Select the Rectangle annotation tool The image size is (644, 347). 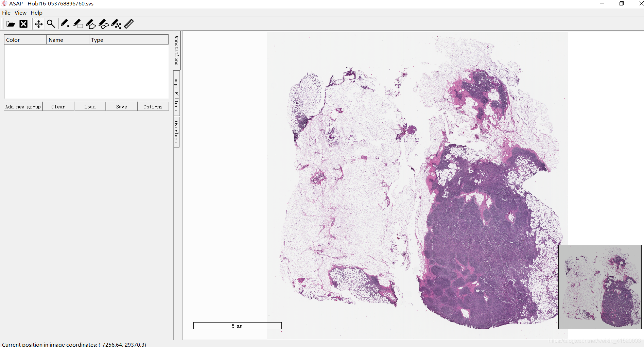point(78,24)
